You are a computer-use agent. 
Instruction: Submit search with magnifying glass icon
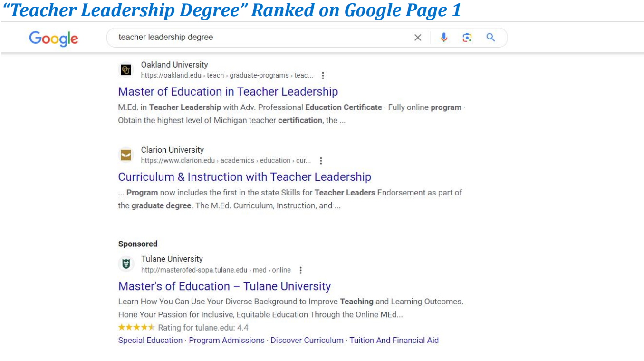[x=491, y=38]
